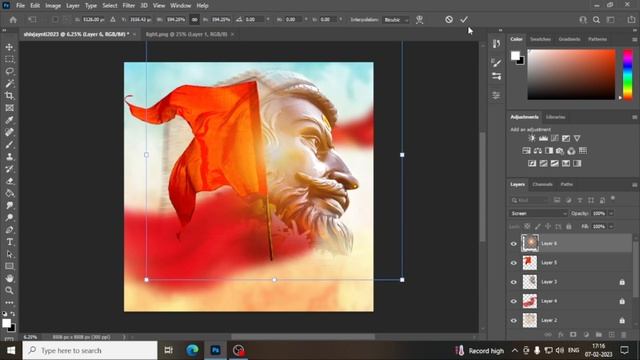Select the Path Selection tool
The width and height of the screenshot is (640, 360).
tap(9, 254)
